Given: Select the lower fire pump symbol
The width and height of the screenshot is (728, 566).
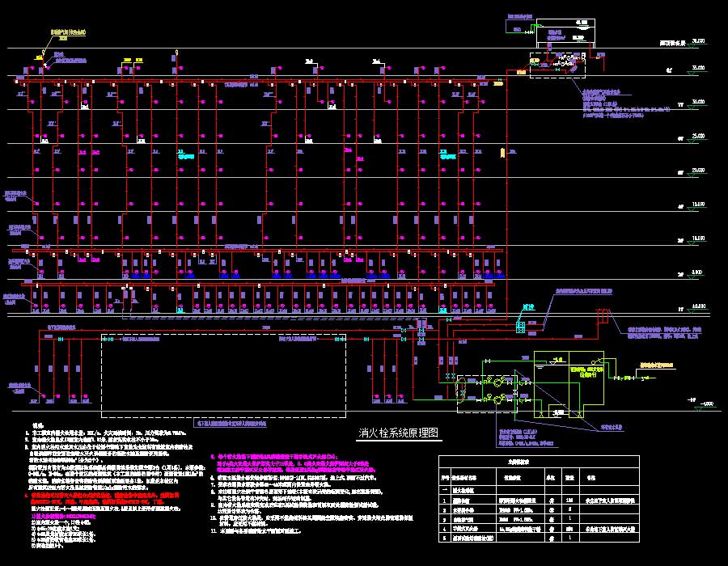Looking at the screenshot, I should click(498, 399).
